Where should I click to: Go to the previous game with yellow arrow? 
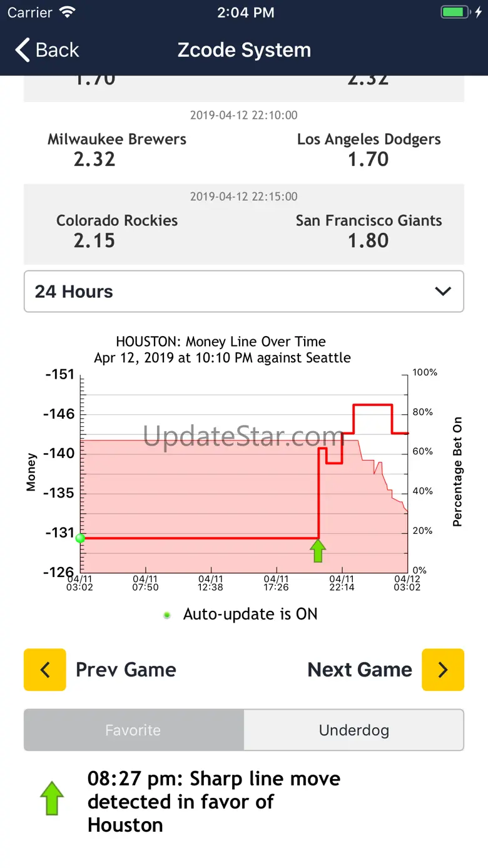[x=44, y=670]
